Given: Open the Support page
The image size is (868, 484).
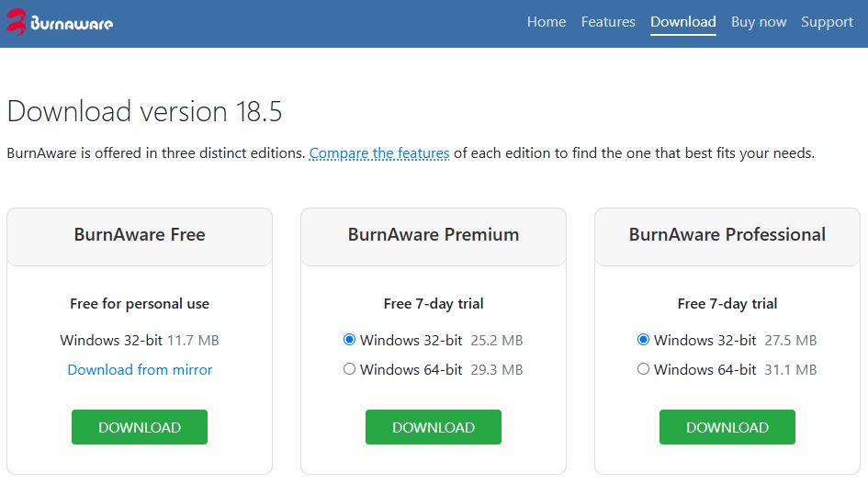Looking at the screenshot, I should coord(827,22).
